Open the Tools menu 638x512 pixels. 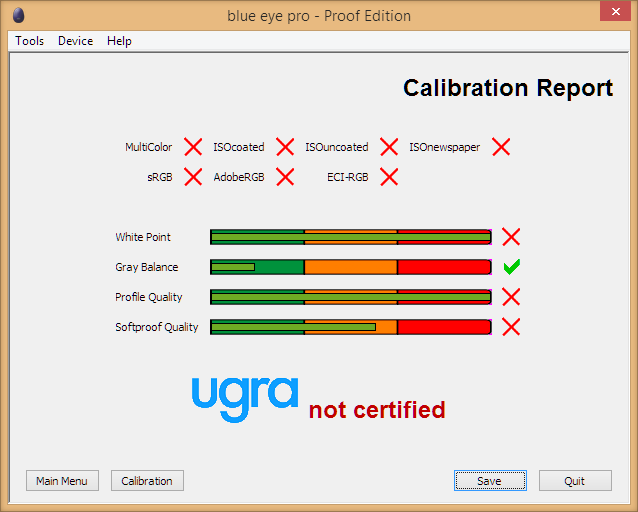click(x=29, y=41)
